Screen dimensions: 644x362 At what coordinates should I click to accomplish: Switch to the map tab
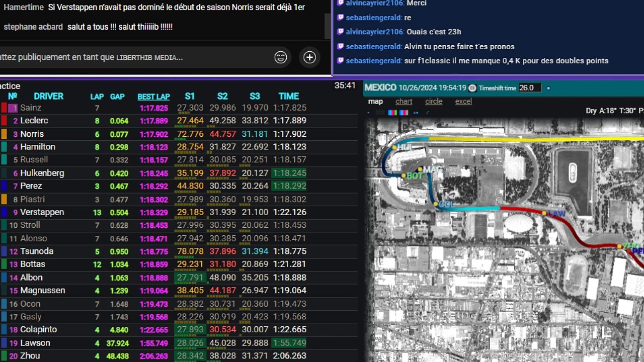pos(375,101)
